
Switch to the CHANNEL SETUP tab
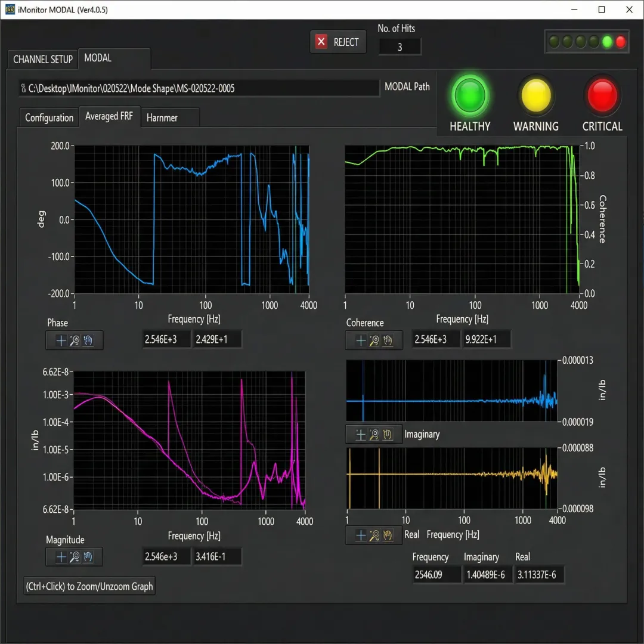click(x=43, y=59)
